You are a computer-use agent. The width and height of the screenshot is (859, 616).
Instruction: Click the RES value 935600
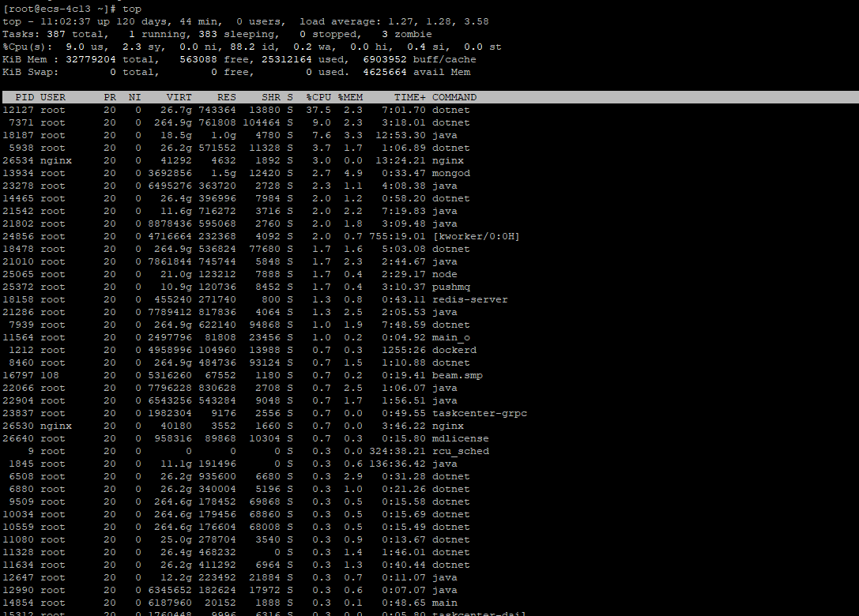[x=217, y=476]
